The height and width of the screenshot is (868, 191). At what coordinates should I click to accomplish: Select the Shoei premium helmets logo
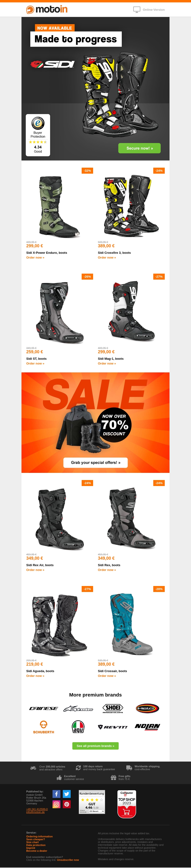tap(113, 708)
